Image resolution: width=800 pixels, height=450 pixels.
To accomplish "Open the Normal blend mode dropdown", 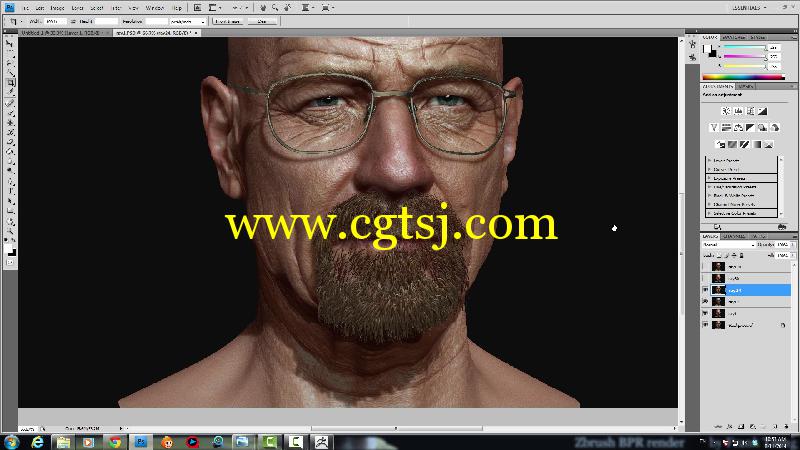I will pyautogui.click(x=728, y=245).
